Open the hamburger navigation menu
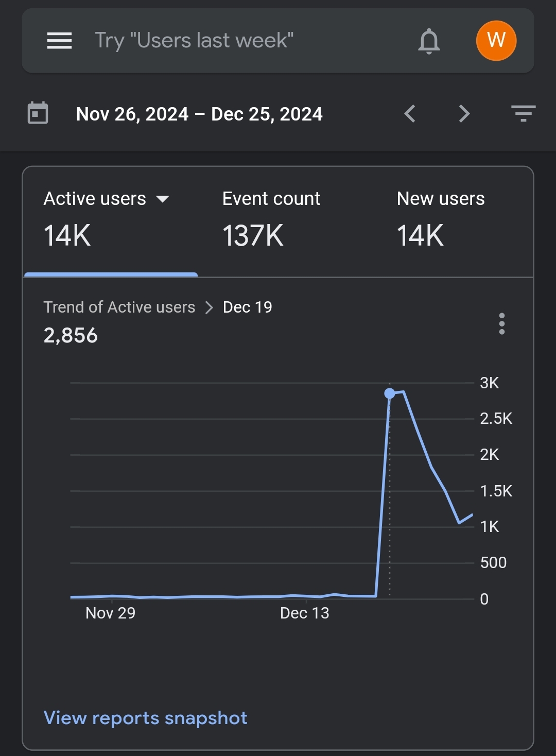This screenshot has width=556, height=756. [x=59, y=41]
